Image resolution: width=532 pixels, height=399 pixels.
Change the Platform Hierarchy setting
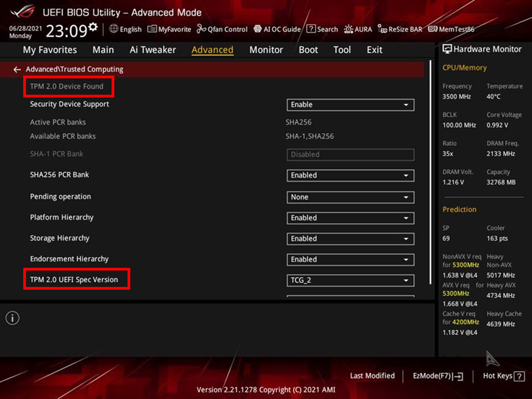(350, 218)
